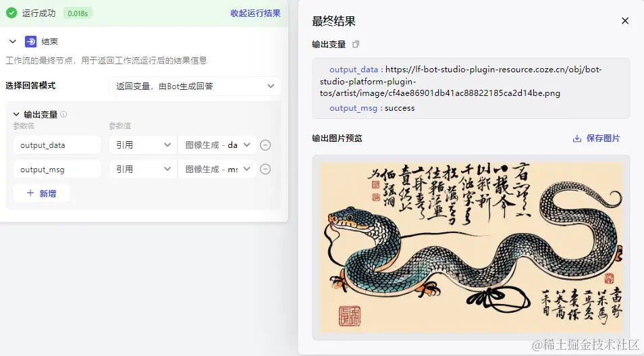
Task: Click 收起运行结果 link
Action: click(255, 13)
